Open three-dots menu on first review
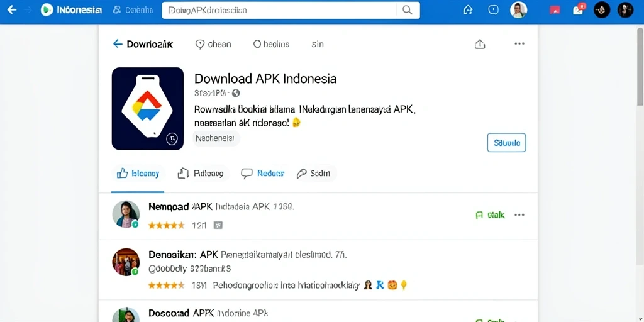The image size is (644, 322). click(x=519, y=215)
